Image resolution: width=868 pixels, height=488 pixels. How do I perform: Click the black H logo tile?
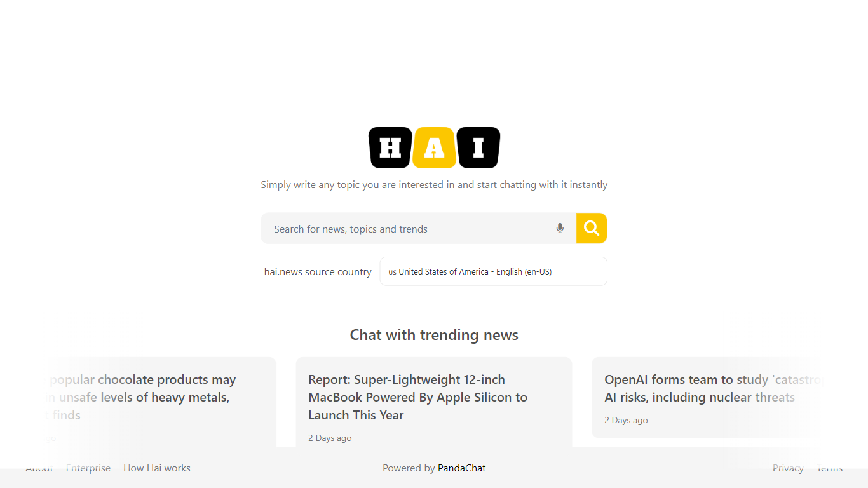390,148
